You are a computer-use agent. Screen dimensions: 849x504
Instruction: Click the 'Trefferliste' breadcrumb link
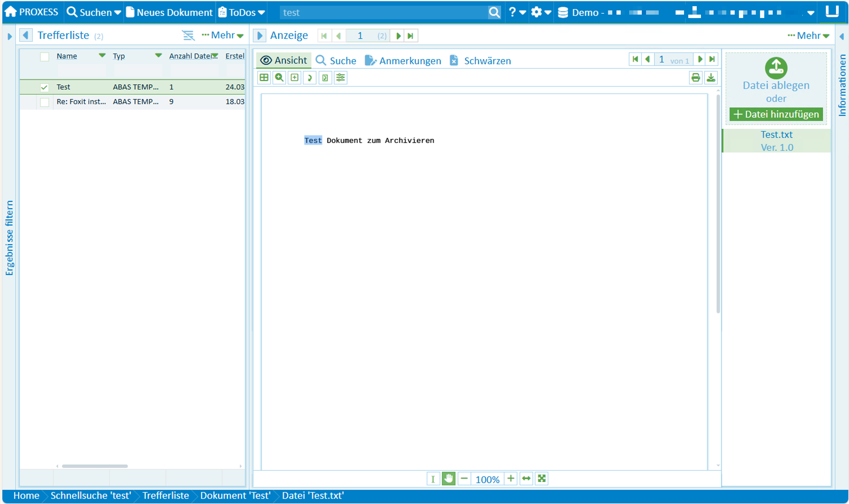pyautogui.click(x=166, y=496)
